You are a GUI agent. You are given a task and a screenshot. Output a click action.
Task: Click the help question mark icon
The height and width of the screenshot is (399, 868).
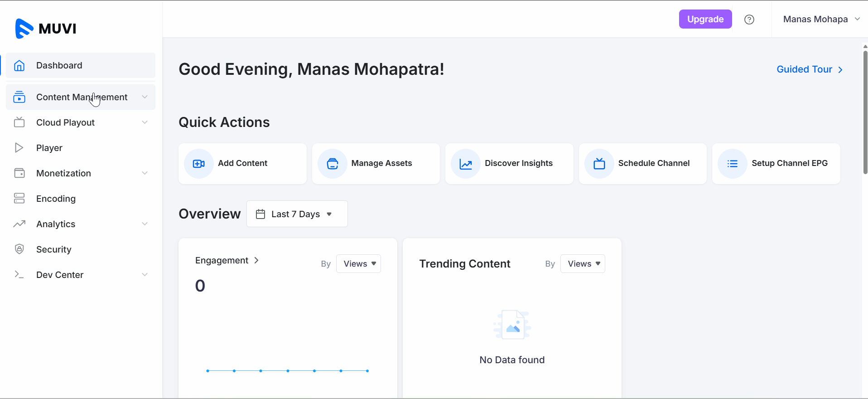(749, 19)
